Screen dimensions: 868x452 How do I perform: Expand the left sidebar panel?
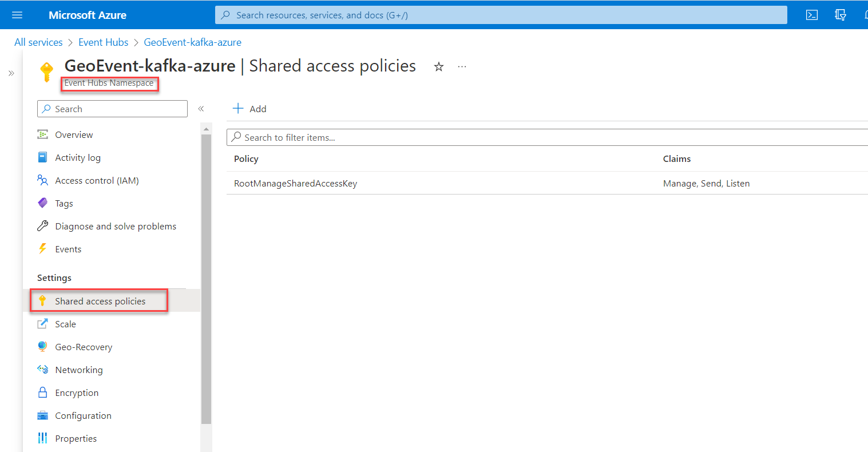10,73
